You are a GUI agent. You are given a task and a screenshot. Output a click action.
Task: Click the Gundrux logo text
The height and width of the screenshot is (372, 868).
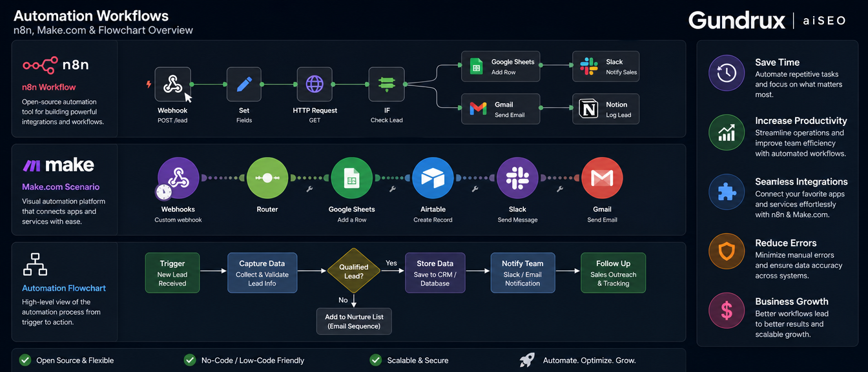(737, 20)
